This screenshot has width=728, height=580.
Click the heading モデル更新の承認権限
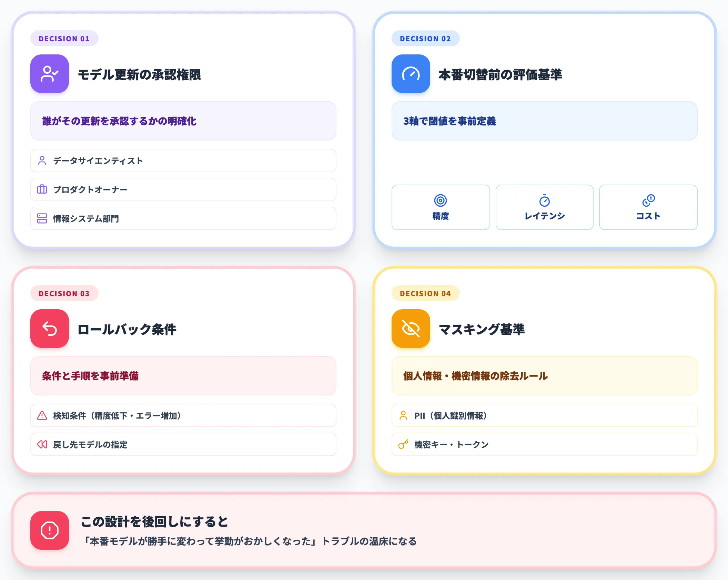pos(140,74)
